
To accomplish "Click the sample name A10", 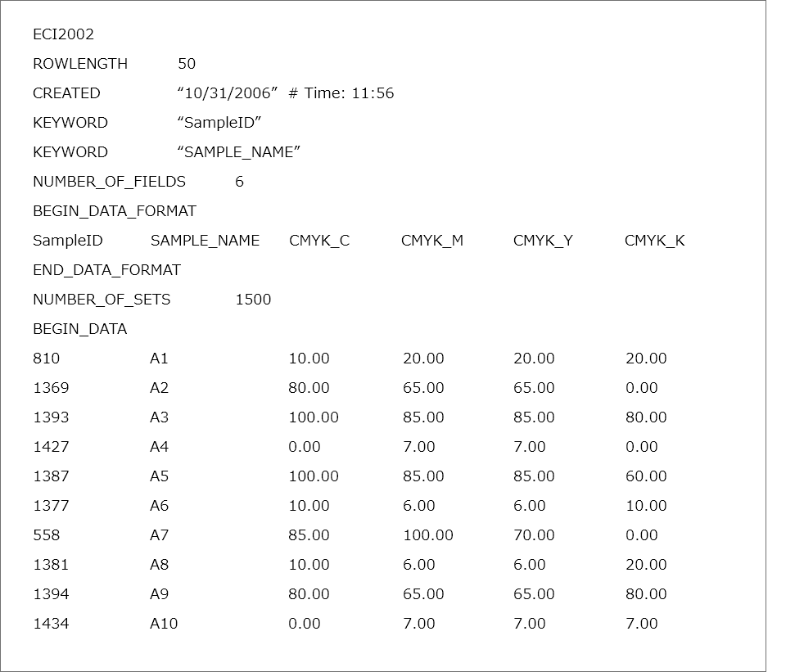I will pyautogui.click(x=163, y=624).
